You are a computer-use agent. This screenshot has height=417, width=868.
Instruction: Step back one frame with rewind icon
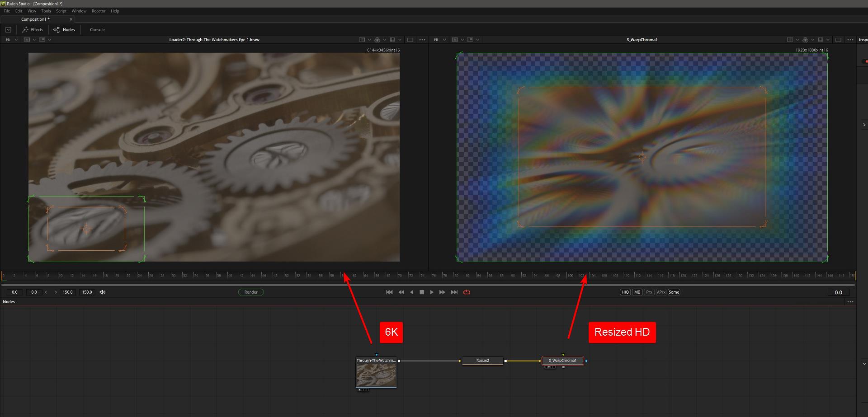pyautogui.click(x=401, y=292)
